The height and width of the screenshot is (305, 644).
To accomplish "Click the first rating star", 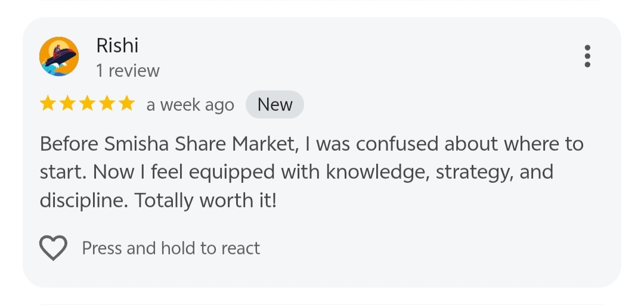I will [48, 105].
